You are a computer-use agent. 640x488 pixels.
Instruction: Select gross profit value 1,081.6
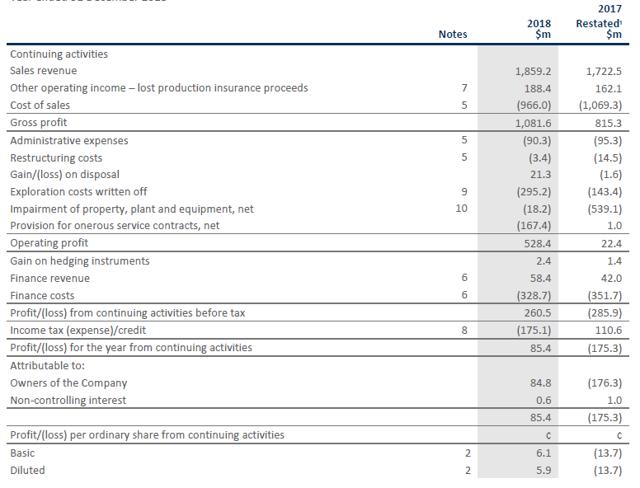pos(533,123)
